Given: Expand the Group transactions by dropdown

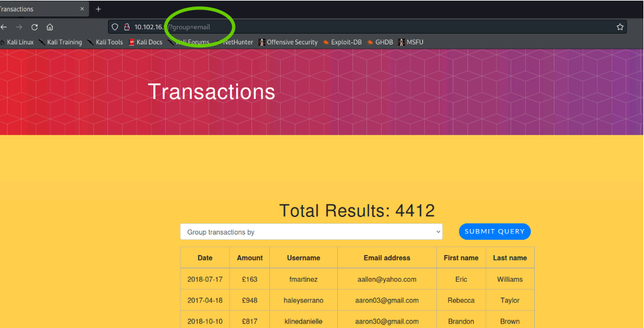Looking at the screenshot, I should tap(311, 232).
